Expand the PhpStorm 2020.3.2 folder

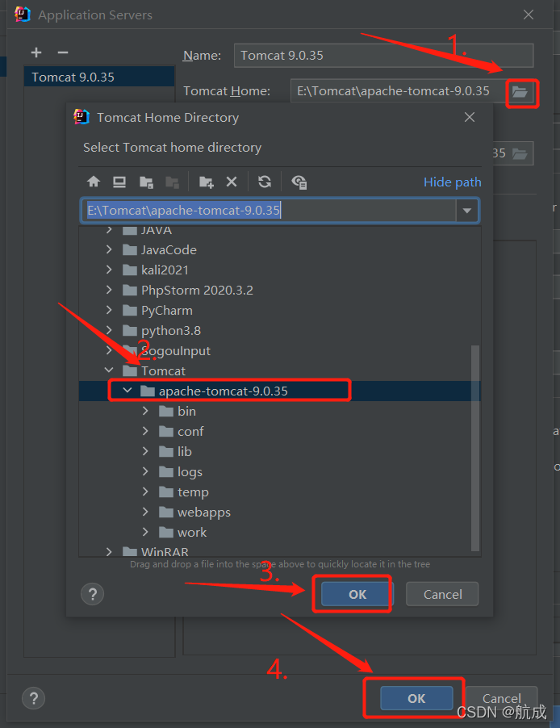(x=109, y=291)
